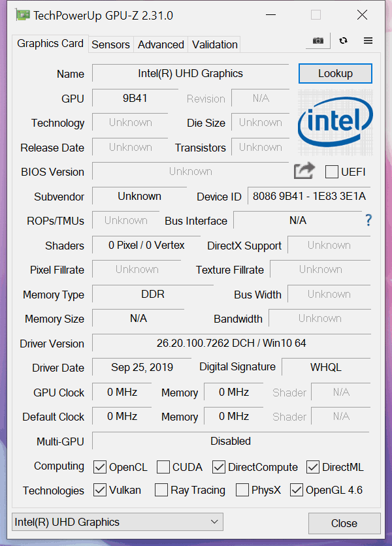The image size is (392, 546).
Task: Select the Validation tab
Action: tap(214, 44)
